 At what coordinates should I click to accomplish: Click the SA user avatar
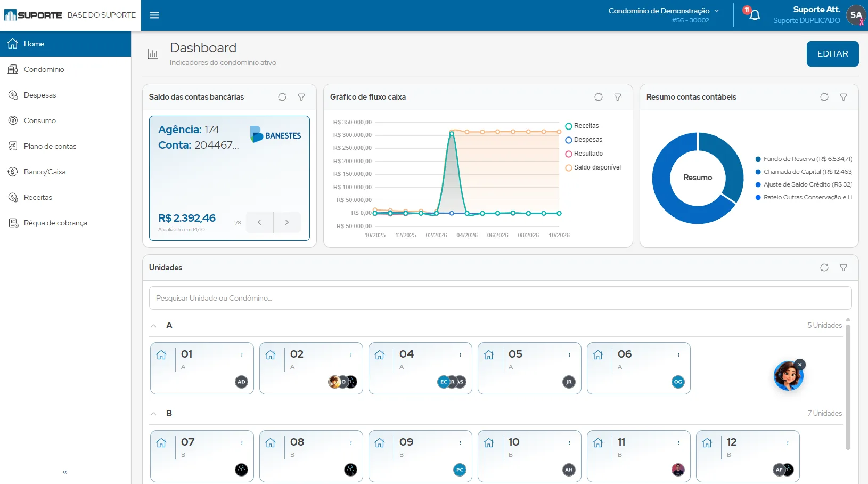pos(856,15)
